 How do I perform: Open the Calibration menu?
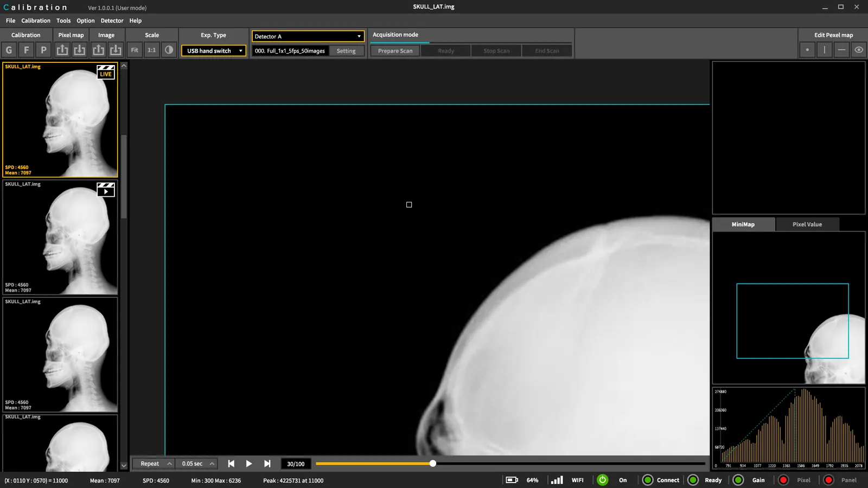(x=36, y=21)
